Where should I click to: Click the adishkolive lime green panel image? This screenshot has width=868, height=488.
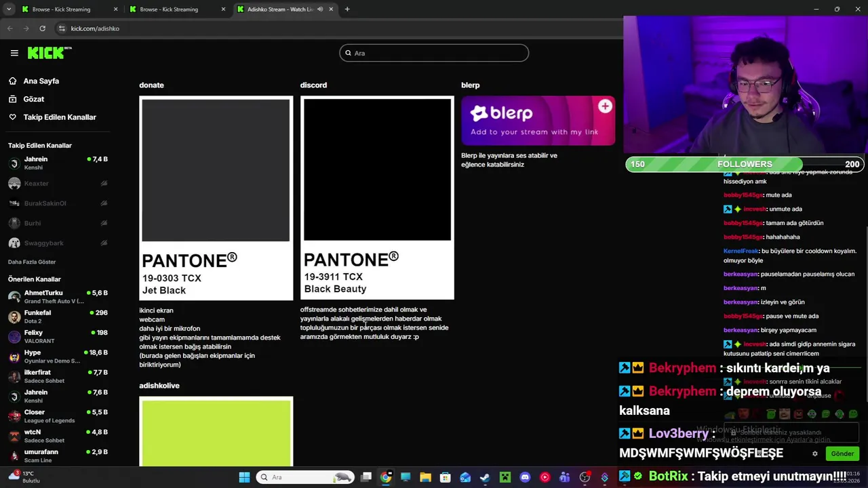[216, 431]
